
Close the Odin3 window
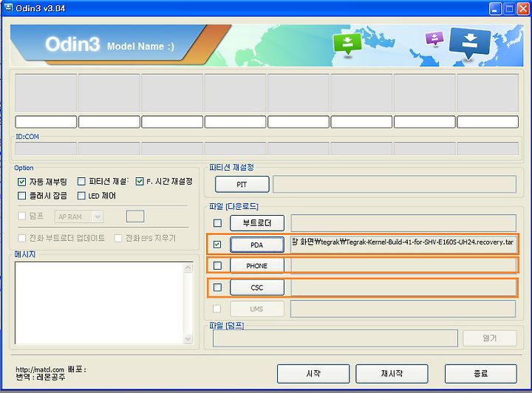(523, 8)
